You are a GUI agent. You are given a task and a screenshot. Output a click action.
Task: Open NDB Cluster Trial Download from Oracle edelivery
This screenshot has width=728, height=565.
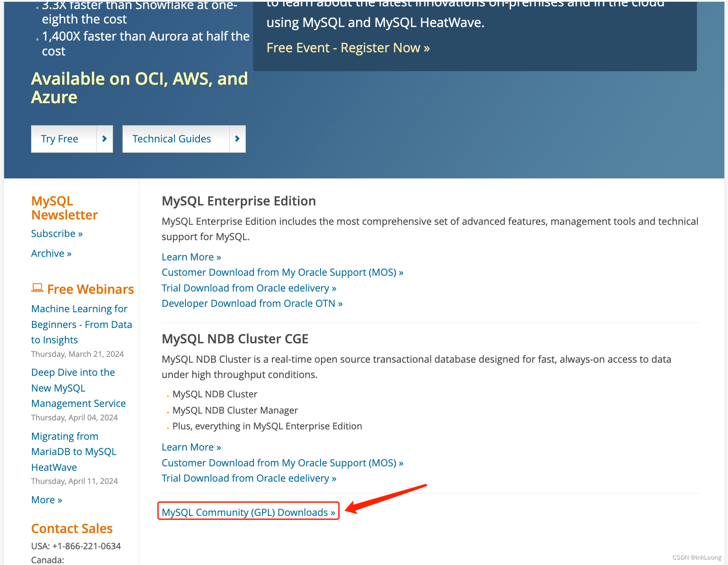click(x=249, y=478)
